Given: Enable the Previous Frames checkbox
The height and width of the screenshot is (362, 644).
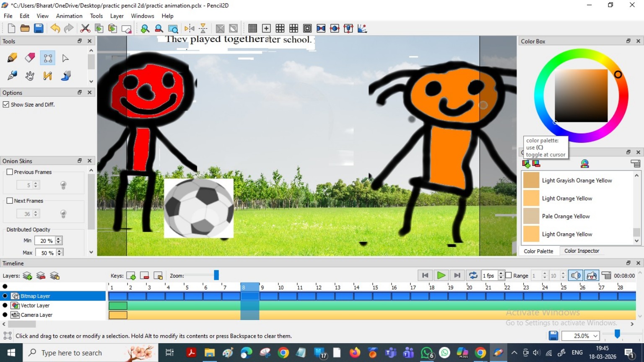Looking at the screenshot, I should pyautogui.click(x=10, y=172).
